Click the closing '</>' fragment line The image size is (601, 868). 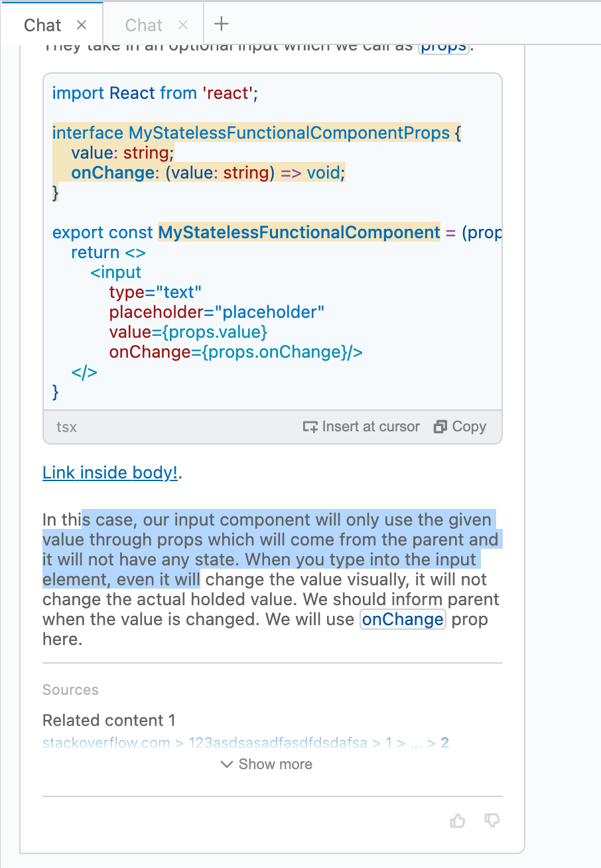tap(84, 372)
